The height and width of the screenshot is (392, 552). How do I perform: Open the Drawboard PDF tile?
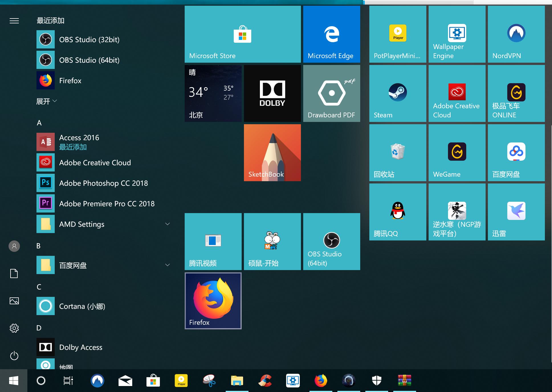[331, 93]
